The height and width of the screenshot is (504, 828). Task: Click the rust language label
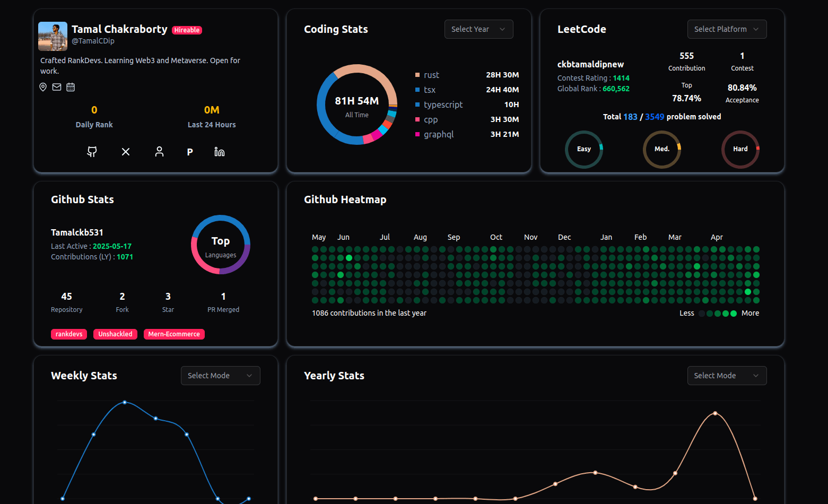click(431, 75)
